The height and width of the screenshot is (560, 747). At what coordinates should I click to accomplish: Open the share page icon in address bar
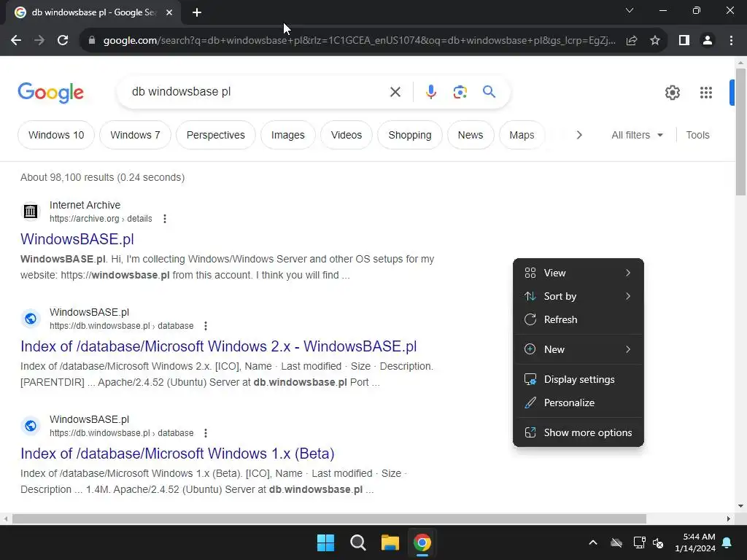coord(632,41)
